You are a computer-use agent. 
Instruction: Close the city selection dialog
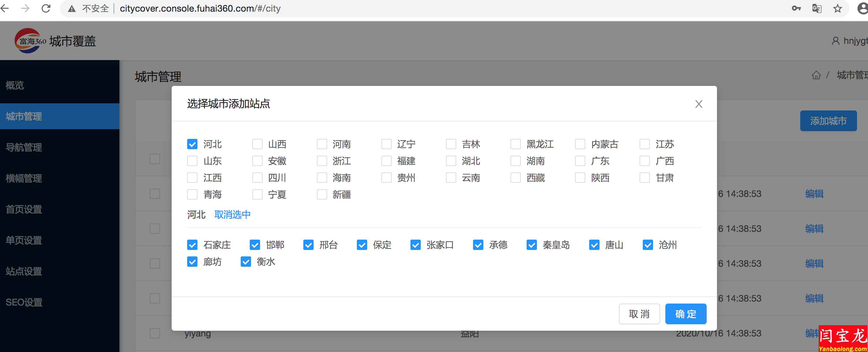(699, 104)
